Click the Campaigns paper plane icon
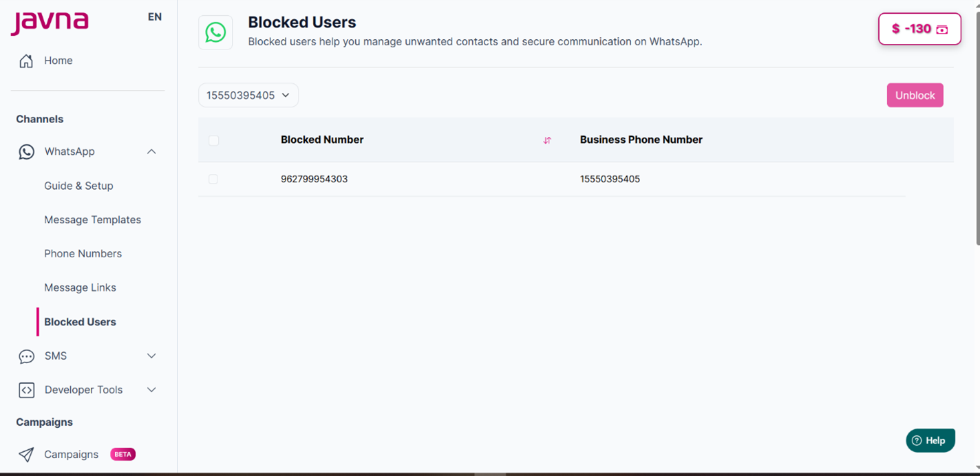The image size is (980, 476). 26,455
